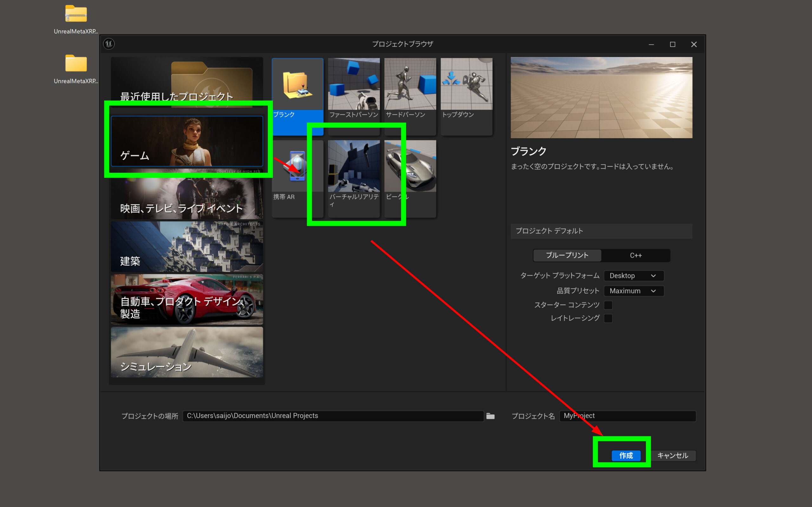
Task: Click the folder browse icon beside project location
Action: click(x=490, y=416)
